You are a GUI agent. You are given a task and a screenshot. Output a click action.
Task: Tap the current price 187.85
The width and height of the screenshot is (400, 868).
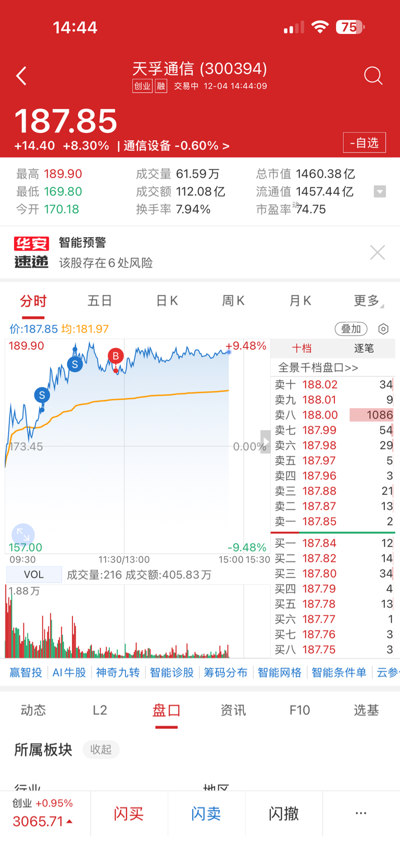[x=66, y=121]
